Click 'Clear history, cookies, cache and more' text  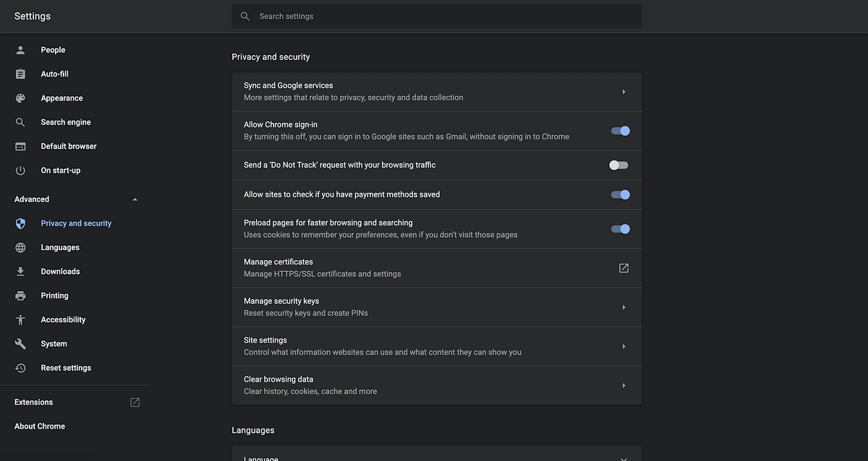click(x=310, y=391)
